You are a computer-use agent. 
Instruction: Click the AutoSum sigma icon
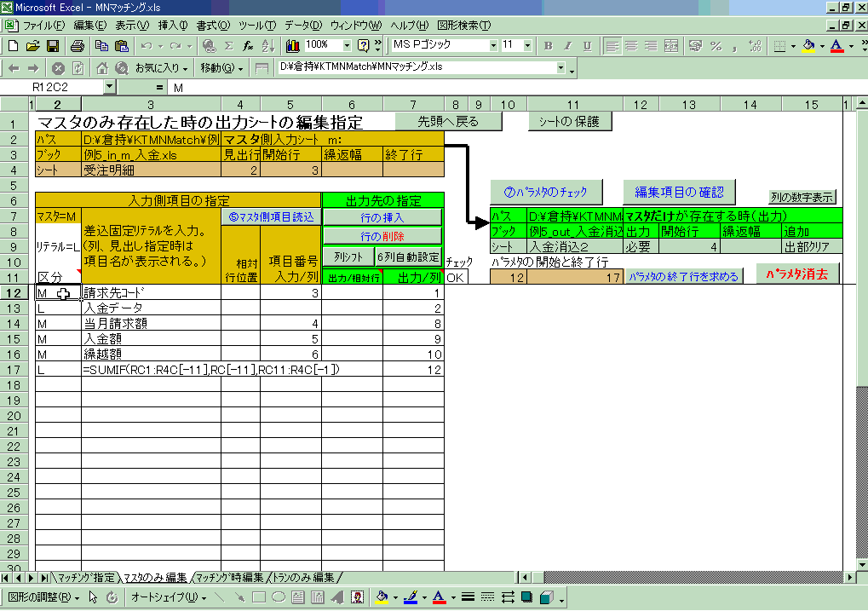228,45
